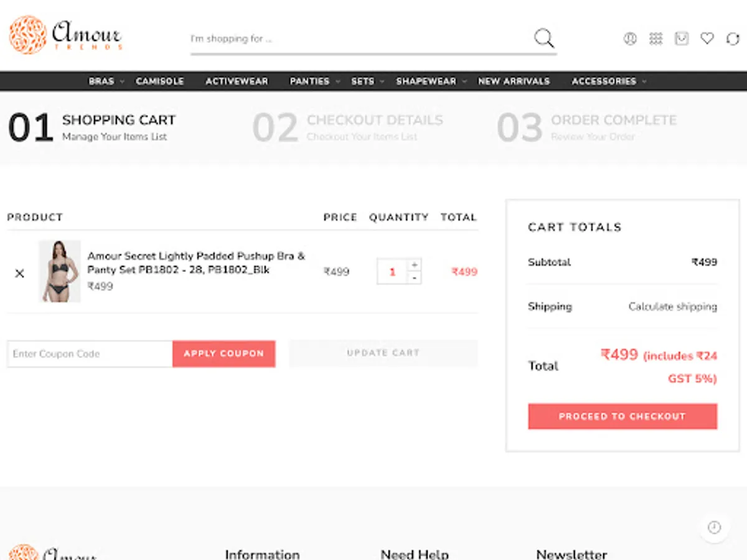Click the Apply Coupon button
Screen dimensions: 747x560
(x=224, y=353)
